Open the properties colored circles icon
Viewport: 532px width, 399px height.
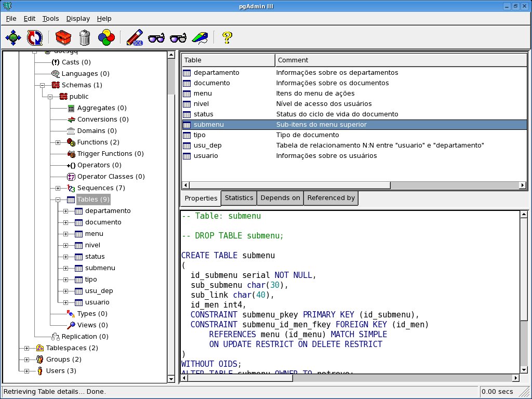pyautogui.click(x=106, y=37)
